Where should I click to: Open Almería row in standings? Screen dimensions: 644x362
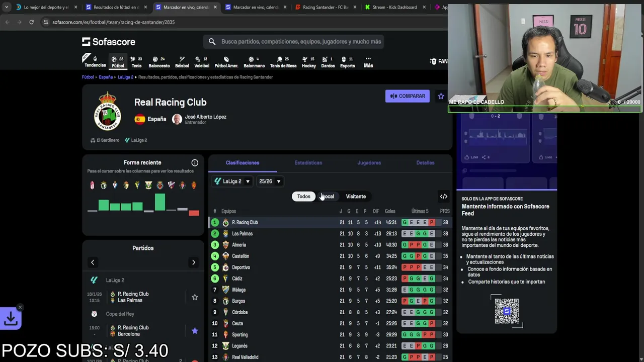pyautogui.click(x=330, y=245)
